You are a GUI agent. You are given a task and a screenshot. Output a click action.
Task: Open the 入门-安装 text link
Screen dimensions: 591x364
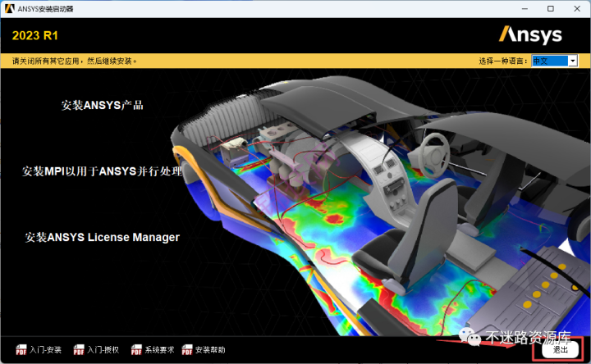click(45, 350)
